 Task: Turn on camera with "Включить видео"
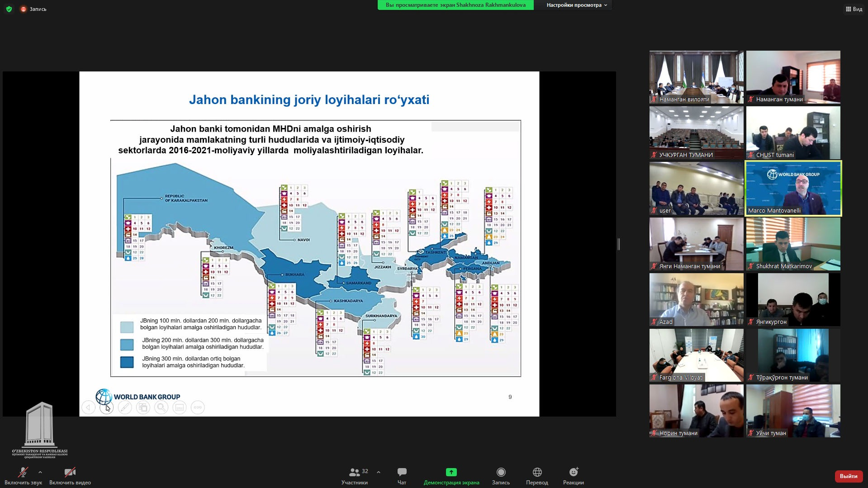coord(70,476)
